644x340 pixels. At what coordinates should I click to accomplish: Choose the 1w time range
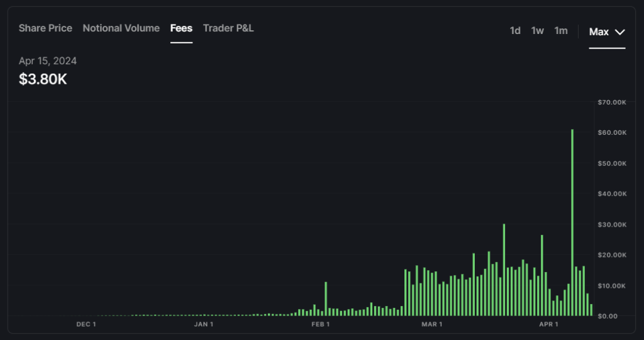[x=537, y=31]
